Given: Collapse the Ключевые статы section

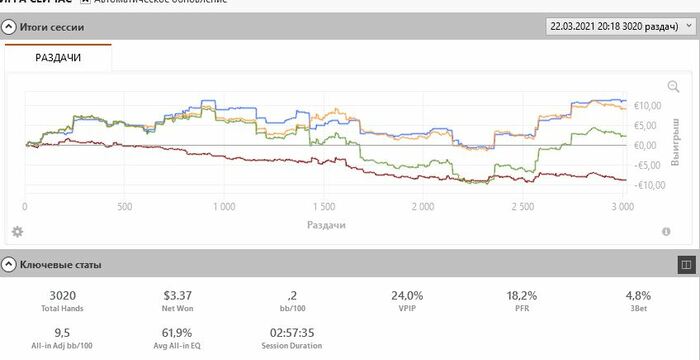Looking at the screenshot, I should 8,265.
